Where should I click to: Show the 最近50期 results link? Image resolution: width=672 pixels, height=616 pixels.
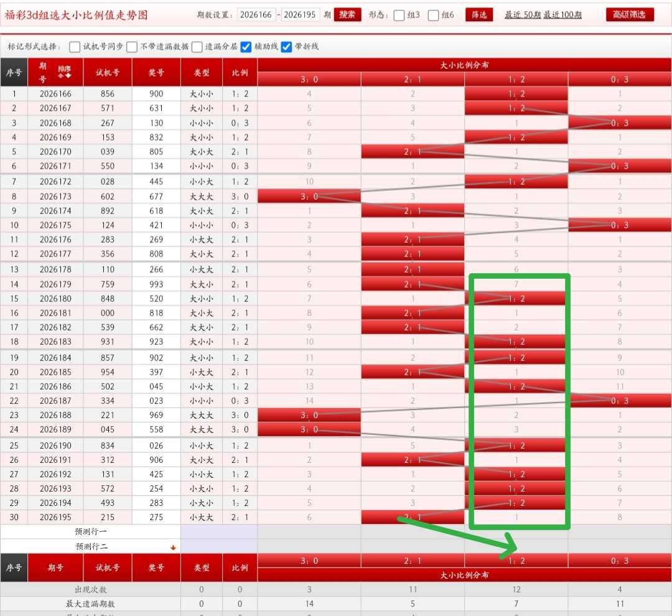[x=523, y=15]
